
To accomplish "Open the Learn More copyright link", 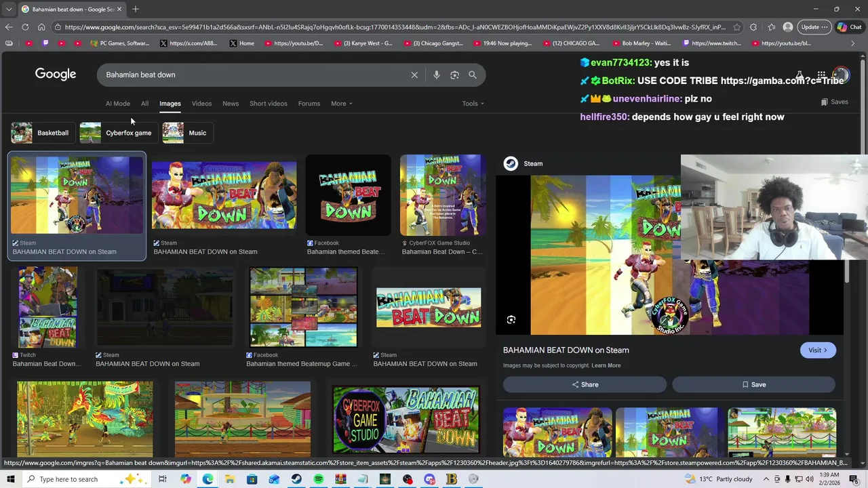I will tap(606, 365).
